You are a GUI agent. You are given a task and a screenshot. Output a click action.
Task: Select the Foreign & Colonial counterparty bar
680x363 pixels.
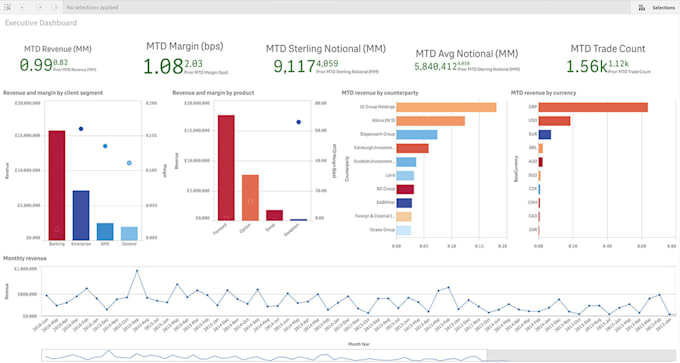404,216
